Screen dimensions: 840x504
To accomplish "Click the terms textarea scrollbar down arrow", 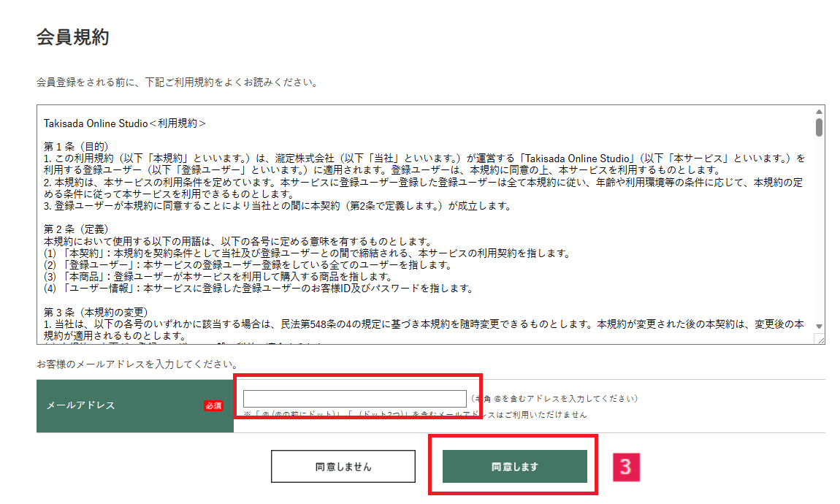I will (x=819, y=327).
